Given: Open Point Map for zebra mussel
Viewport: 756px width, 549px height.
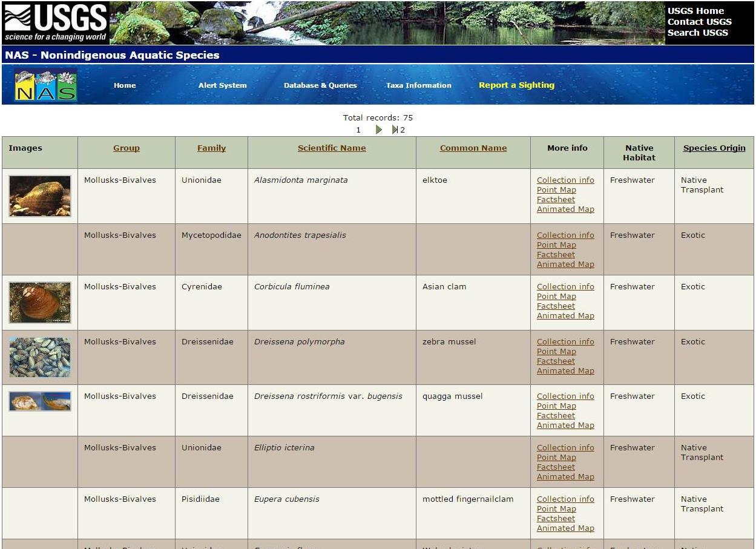Looking at the screenshot, I should point(556,351).
